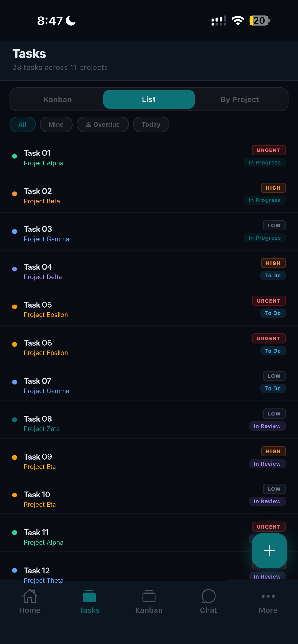The height and width of the screenshot is (644, 298).
Task: Open the Chat bubble icon
Action: (x=208, y=596)
